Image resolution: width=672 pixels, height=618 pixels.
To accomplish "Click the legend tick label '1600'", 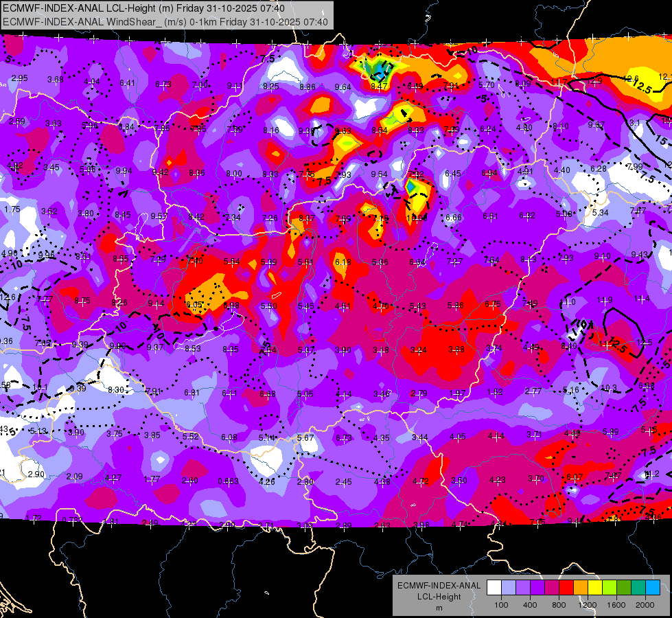I will coord(616,605).
